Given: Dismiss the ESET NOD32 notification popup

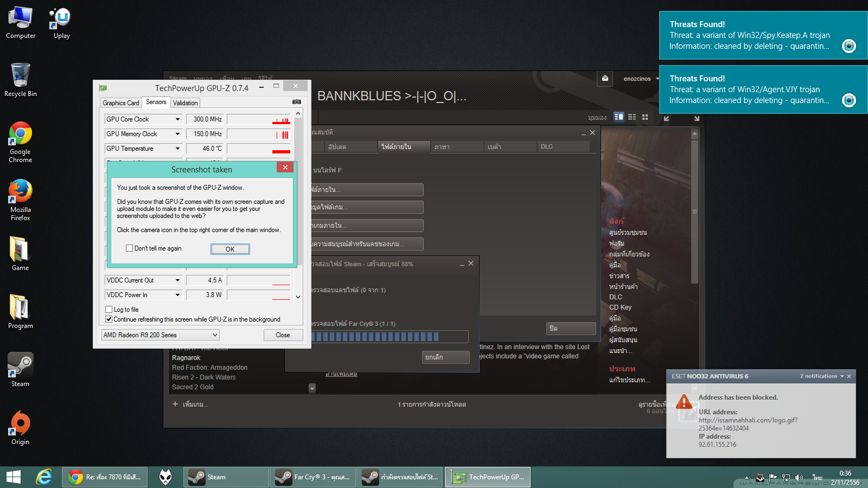Looking at the screenshot, I should click(x=849, y=376).
